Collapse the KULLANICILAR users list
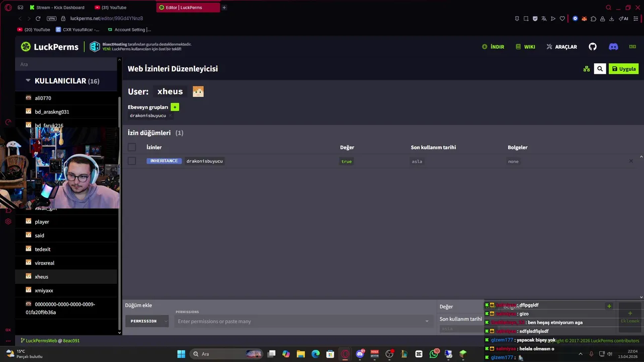The width and height of the screenshot is (644, 362). click(66, 81)
